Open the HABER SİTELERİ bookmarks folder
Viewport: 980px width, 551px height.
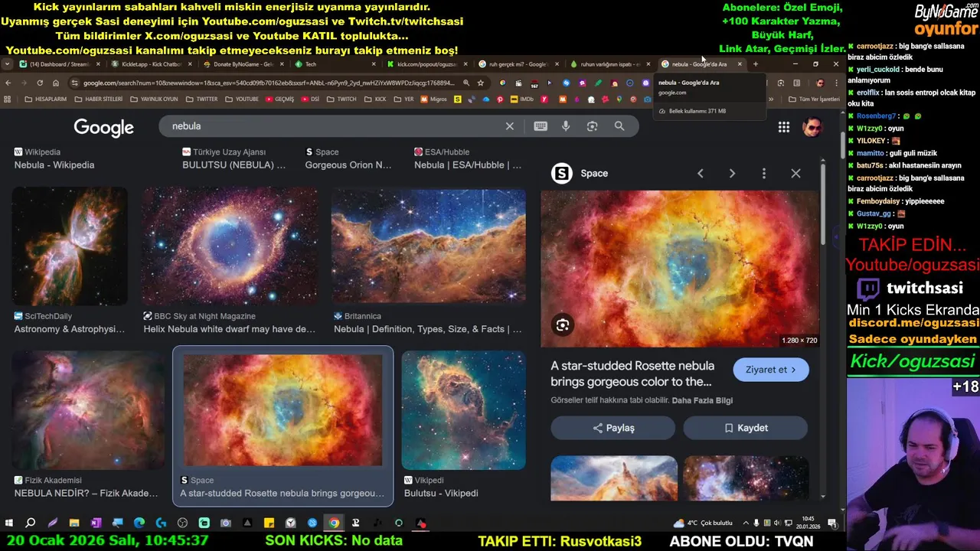(98, 99)
